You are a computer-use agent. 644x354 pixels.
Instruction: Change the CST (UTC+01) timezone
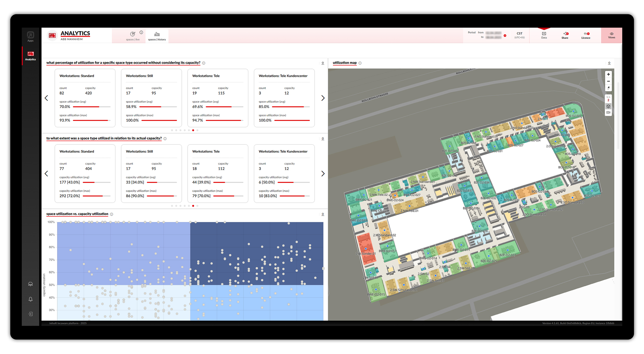(519, 35)
